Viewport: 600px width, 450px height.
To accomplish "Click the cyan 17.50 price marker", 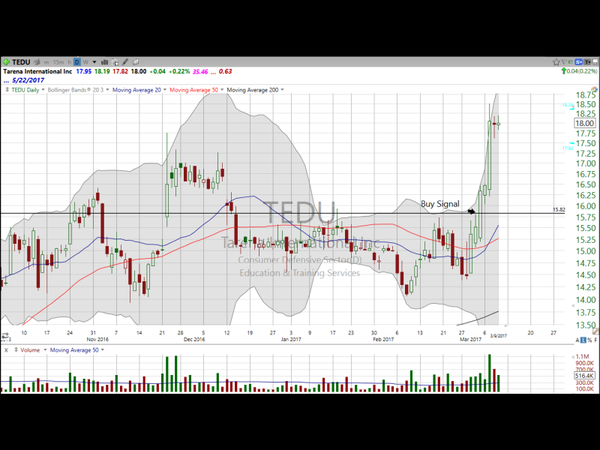I will click(x=568, y=148).
